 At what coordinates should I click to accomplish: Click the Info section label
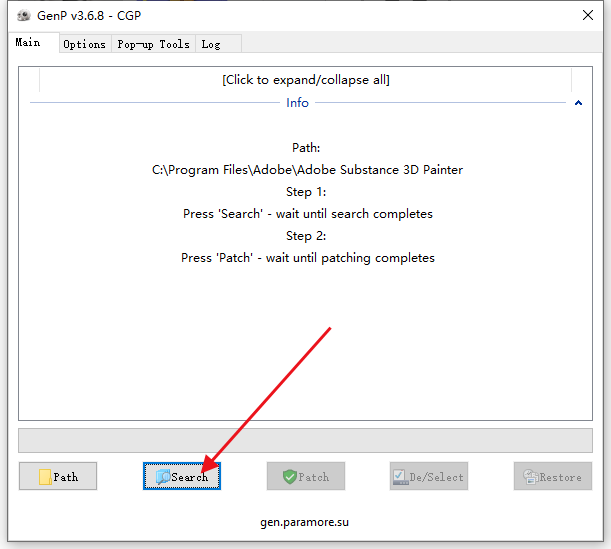pos(297,103)
